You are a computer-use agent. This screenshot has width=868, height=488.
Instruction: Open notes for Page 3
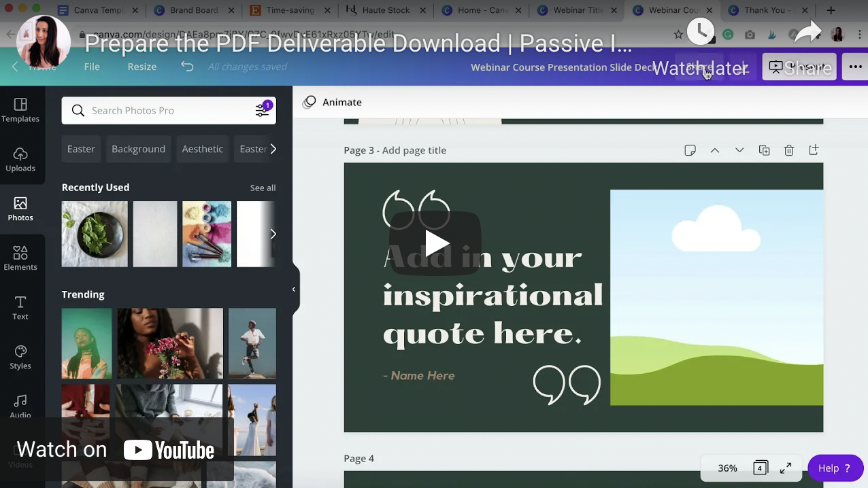pos(690,150)
